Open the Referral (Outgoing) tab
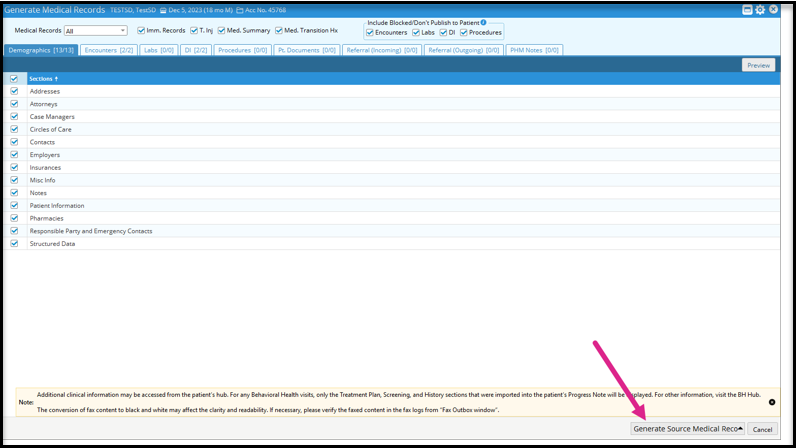This screenshot has height=448, width=796. coord(463,50)
